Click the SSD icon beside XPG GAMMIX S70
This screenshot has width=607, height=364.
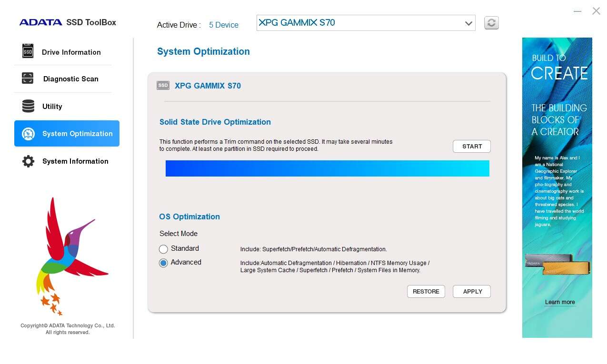coord(163,86)
